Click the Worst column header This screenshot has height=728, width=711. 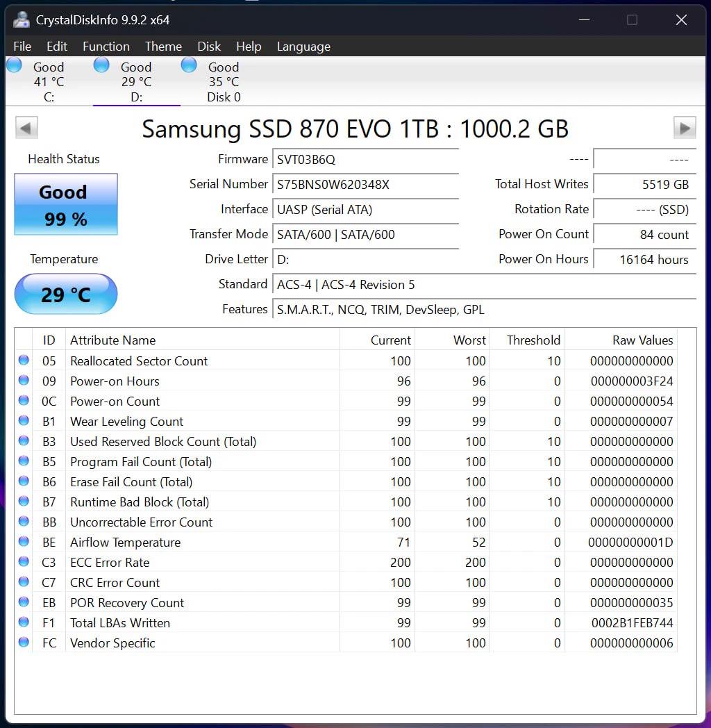click(x=453, y=340)
